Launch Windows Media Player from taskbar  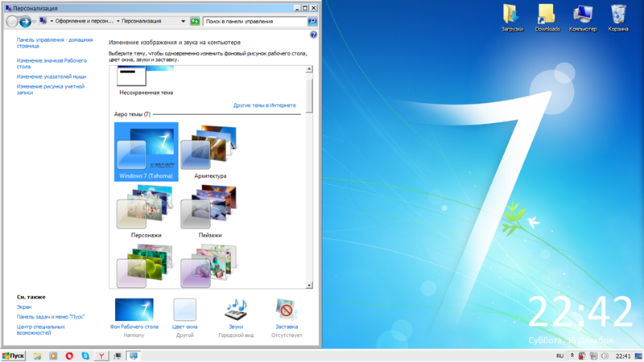[53, 356]
